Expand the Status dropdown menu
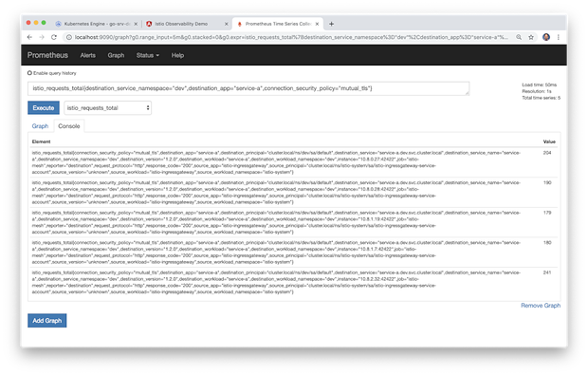This screenshot has height=375, width=588. point(148,55)
